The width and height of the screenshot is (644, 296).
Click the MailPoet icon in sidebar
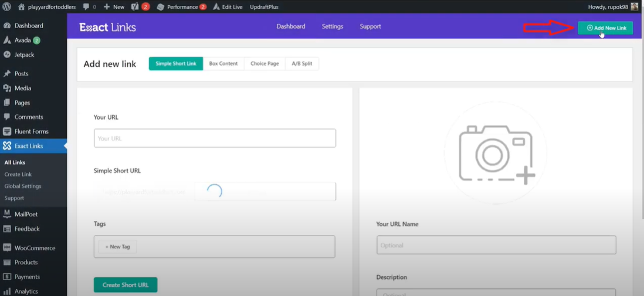pyautogui.click(x=7, y=214)
